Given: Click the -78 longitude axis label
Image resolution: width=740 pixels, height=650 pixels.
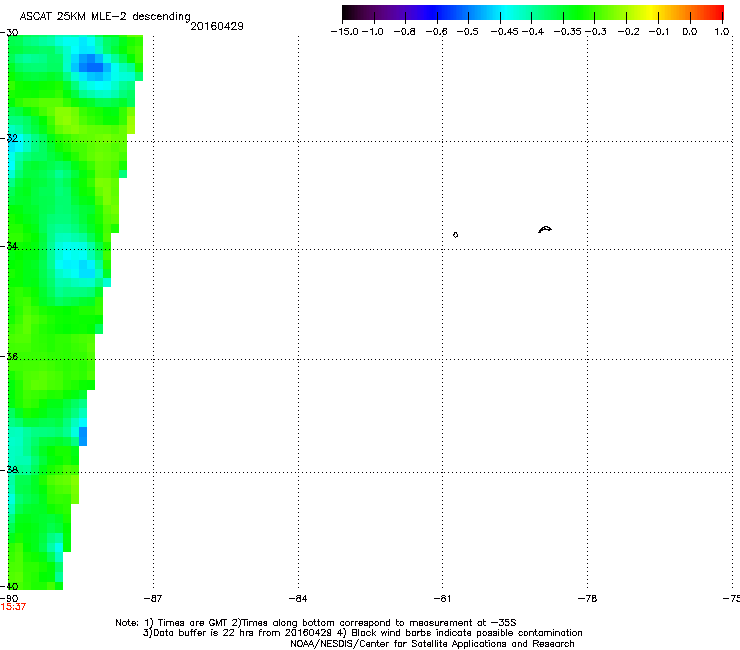Looking at the screenshot, I should click(588, 599).
